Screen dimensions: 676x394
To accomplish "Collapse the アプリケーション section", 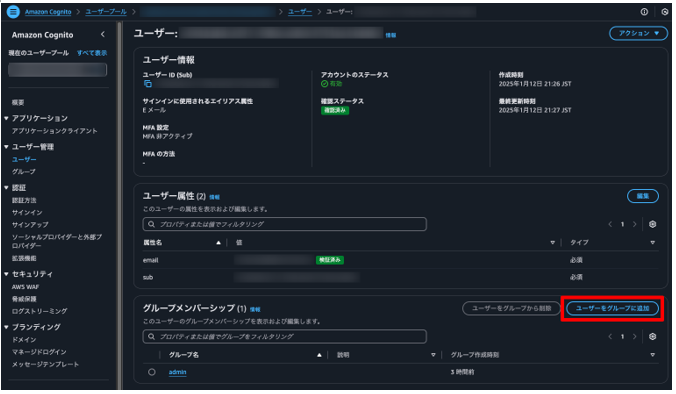I will tap(6, 118).
